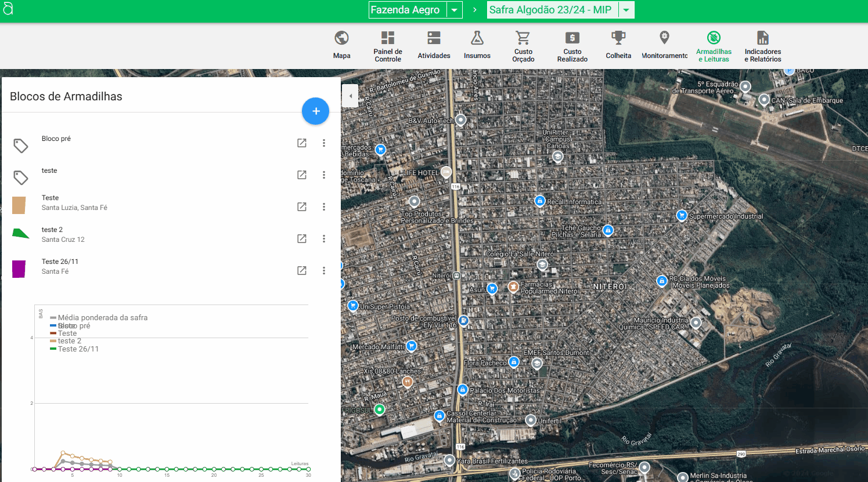Open Custo Orçado cart icon

click(523, 38)
